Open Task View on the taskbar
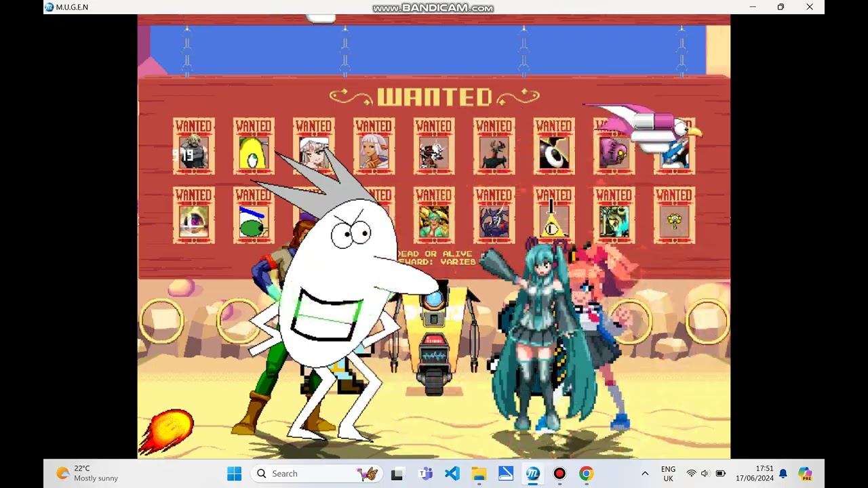 coord(397,474)
